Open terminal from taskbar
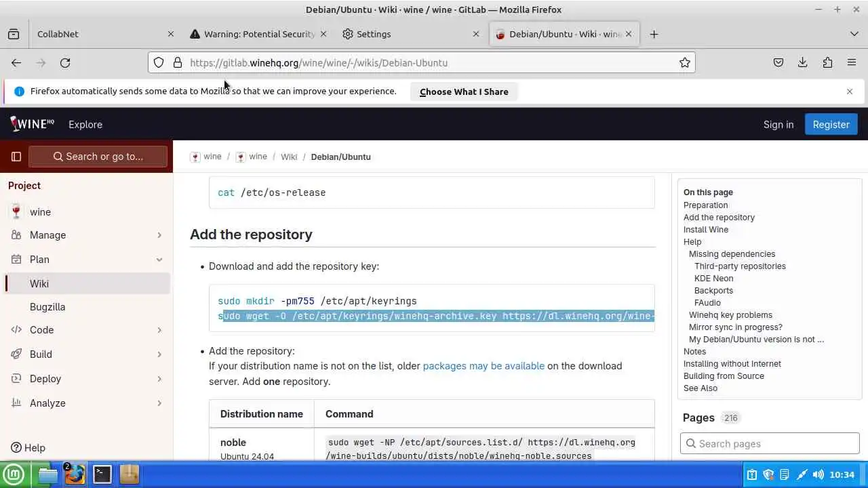Viewport: 868px width, 488px height. [102, 474]
